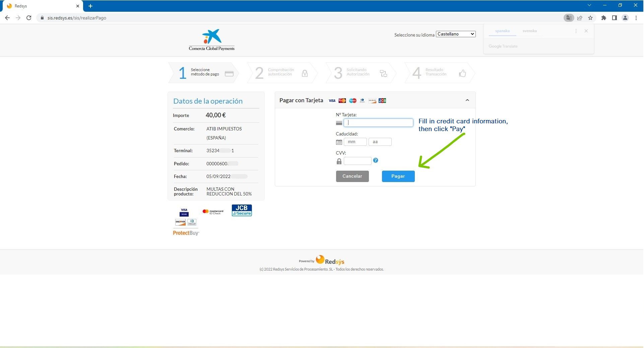Click step 1 Seleccione método de pago
Viewport: 644px width, 348px height.
click(204, 73)
